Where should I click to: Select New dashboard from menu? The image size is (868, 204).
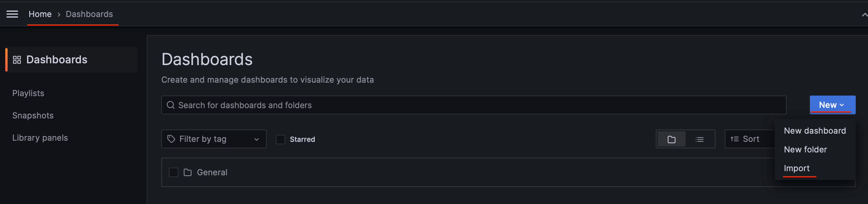(x=815, y=131)
